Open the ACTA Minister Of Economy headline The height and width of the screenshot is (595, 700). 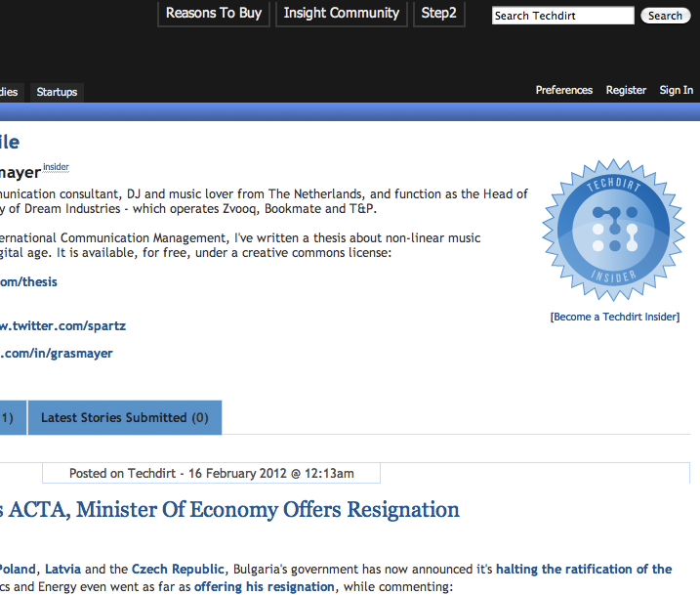(229, 510)
